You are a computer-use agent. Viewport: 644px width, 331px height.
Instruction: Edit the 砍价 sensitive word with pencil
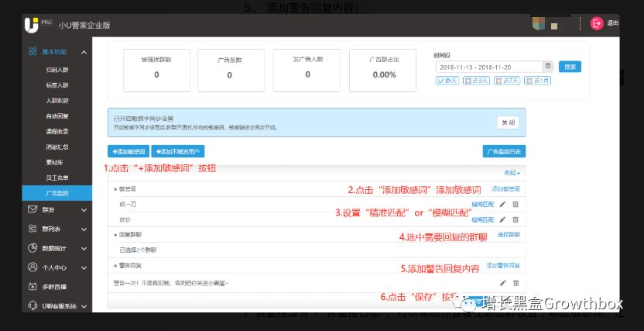(x=502, y=220)
